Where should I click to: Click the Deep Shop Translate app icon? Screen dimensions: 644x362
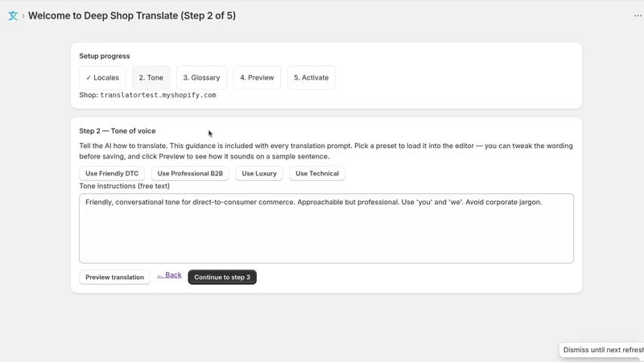(x=13, y=15)
